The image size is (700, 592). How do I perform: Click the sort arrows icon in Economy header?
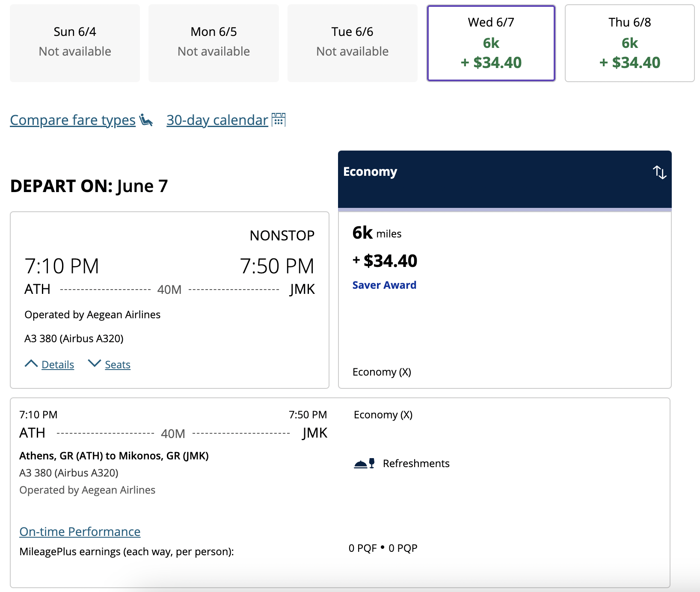[x=659, y=172]
